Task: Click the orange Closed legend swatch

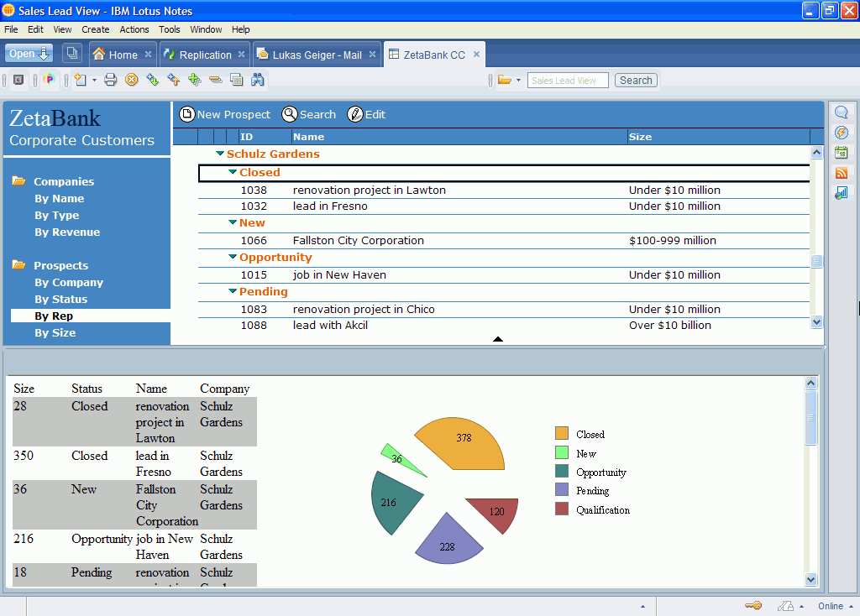Action: (562, 434)
